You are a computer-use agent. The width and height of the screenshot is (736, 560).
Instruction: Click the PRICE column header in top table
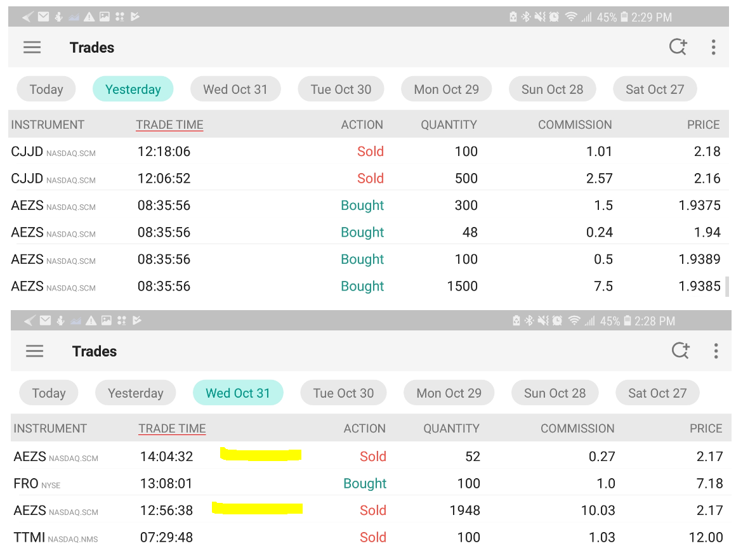(703, 125)
